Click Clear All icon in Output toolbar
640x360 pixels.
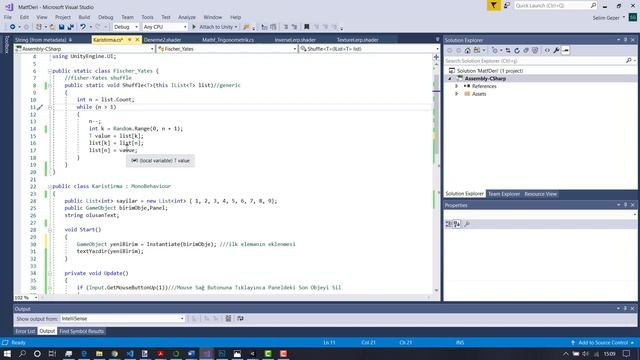[228, 318]
